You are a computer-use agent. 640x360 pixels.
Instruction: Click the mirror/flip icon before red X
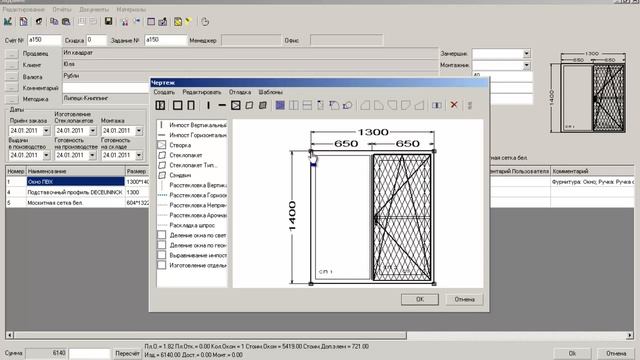coord(437,105)
